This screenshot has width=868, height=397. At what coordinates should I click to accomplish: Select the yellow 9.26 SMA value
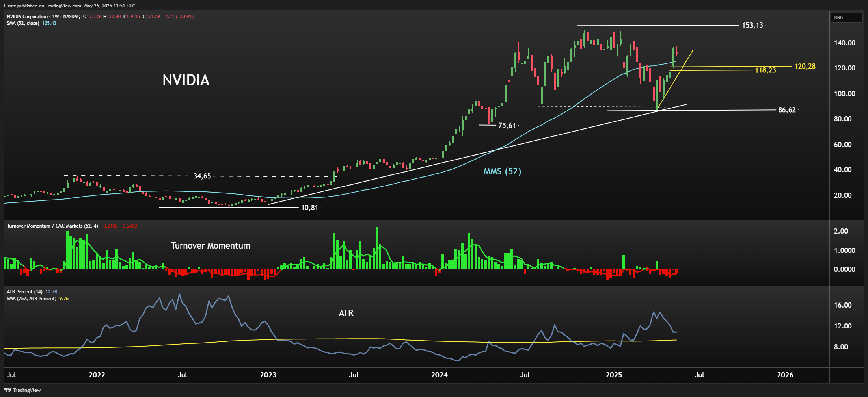64,299
